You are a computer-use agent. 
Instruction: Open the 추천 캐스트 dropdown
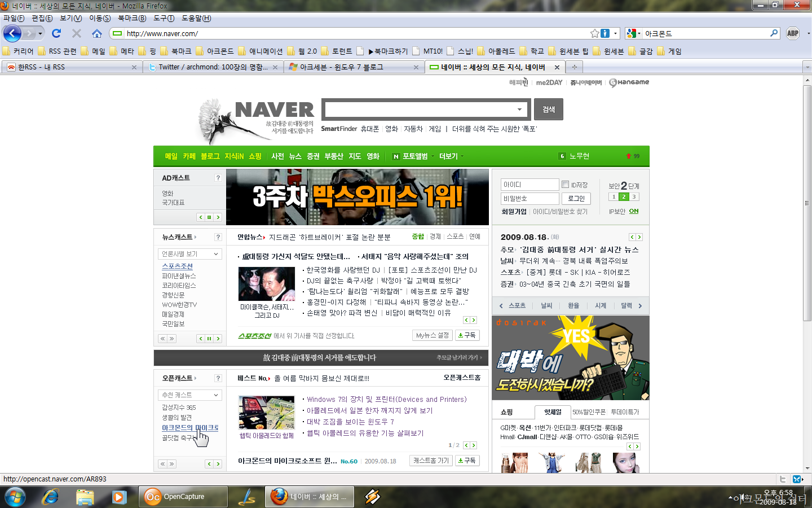190,395
